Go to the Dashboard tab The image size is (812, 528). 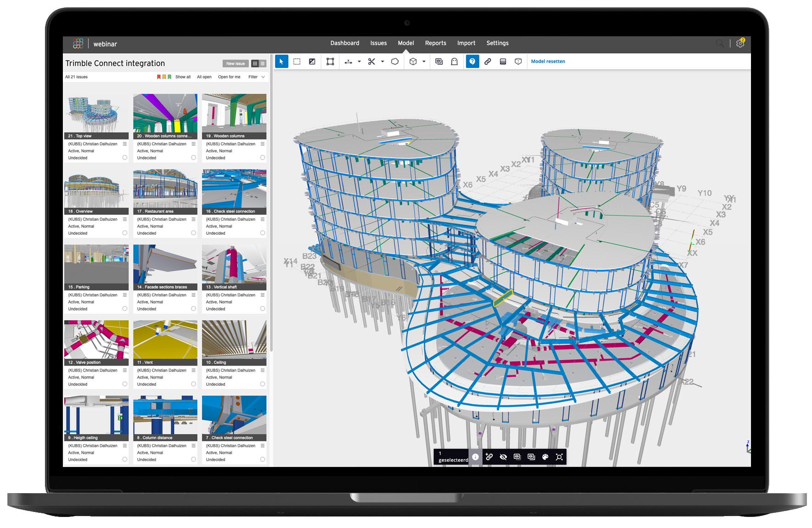[345, 43]
